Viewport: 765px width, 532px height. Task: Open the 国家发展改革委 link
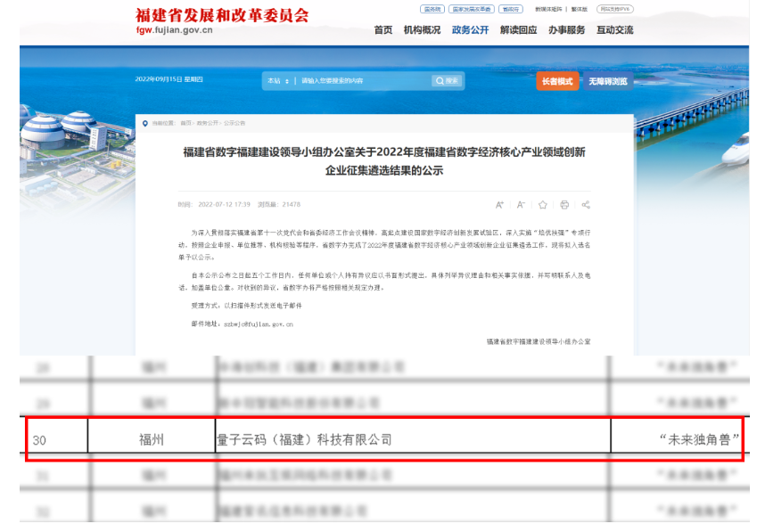(x=472, y=9)
